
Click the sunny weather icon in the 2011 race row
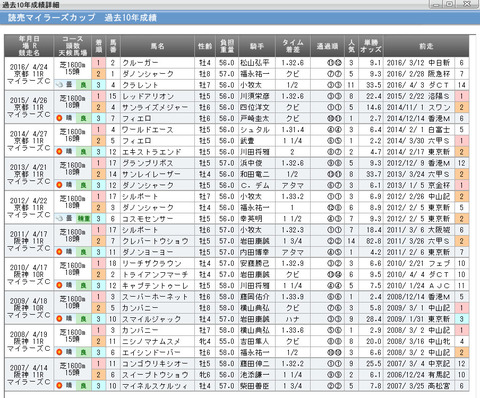tap(60, 252)
